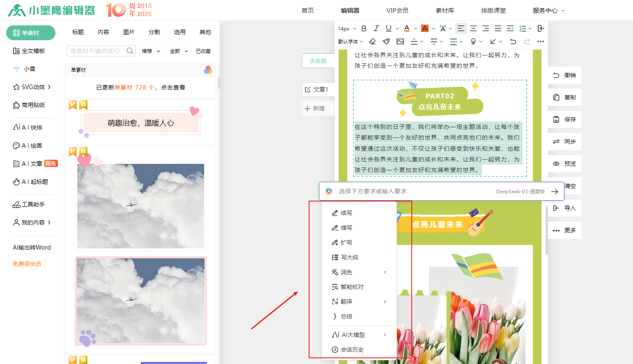Switch to the 图片 material tab
633x364 pixels.
(129, 32)
